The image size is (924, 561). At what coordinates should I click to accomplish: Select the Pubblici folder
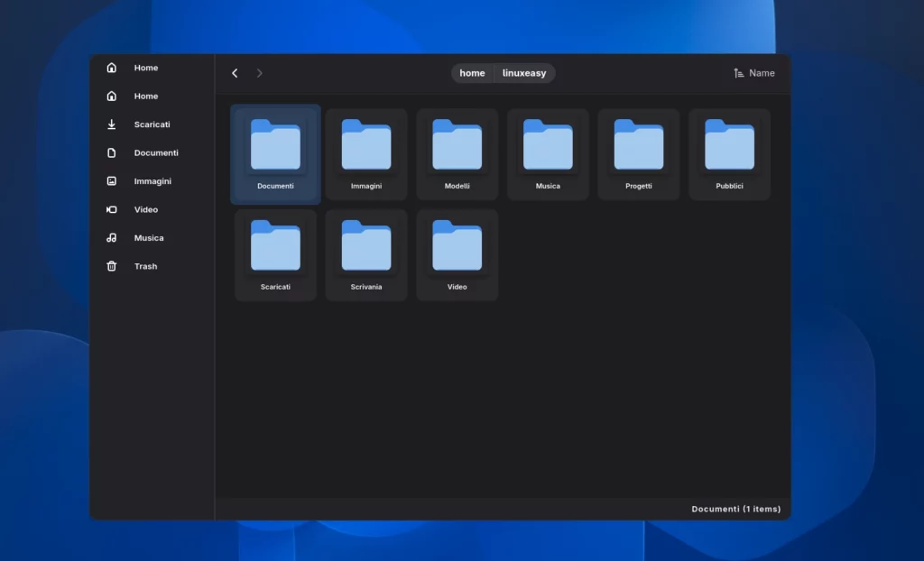(x=729, y=152)
